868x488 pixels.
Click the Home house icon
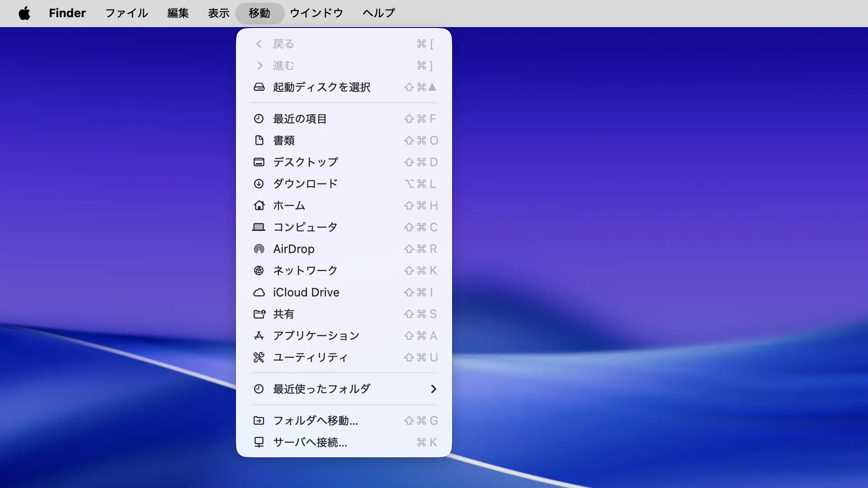tap(259, 206)
